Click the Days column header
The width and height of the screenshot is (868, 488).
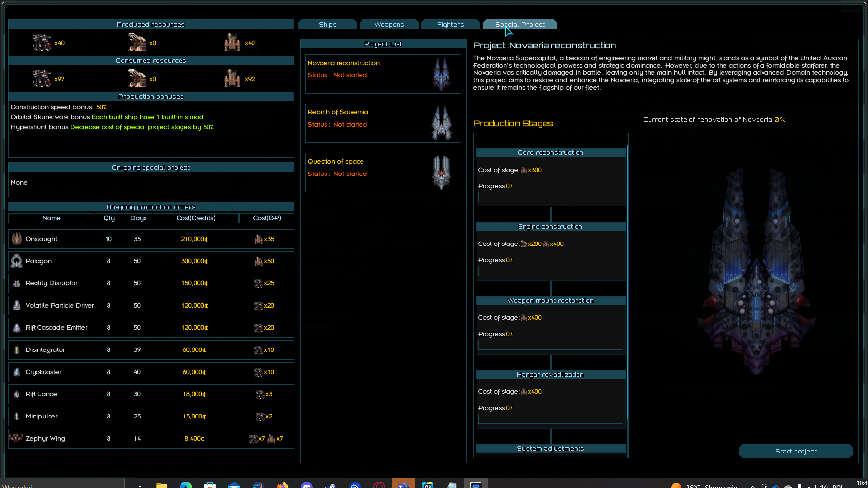138,218
